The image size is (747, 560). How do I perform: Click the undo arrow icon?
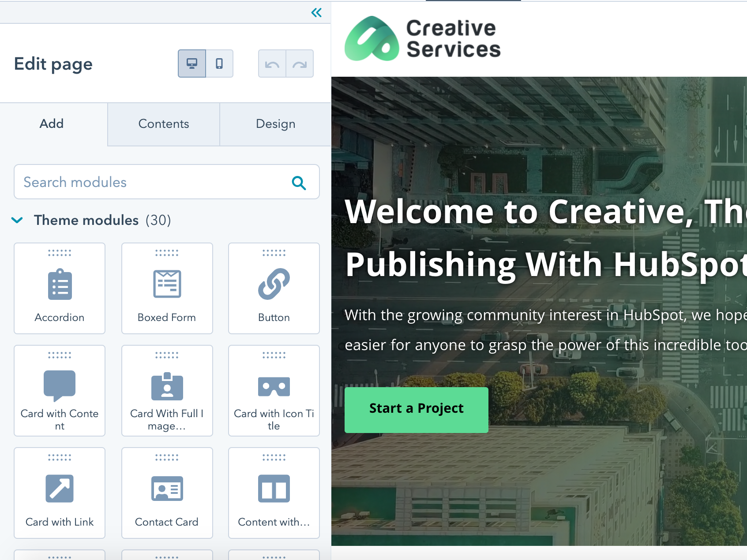coord(272,63)
